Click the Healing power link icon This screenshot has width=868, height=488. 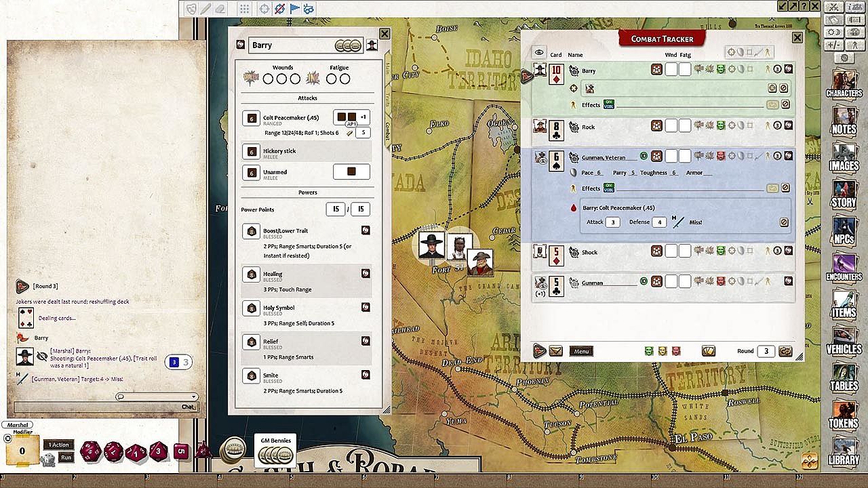tap(366, 274)
